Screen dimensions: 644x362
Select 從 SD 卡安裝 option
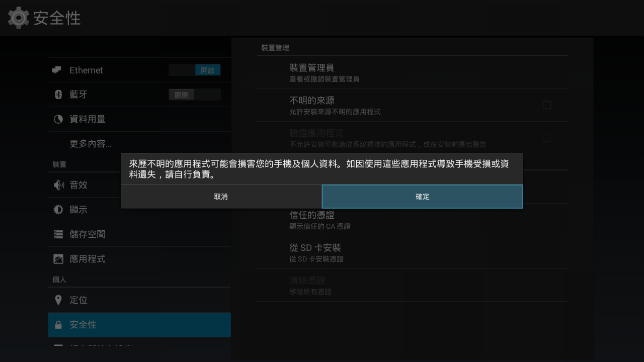[413, 252]
